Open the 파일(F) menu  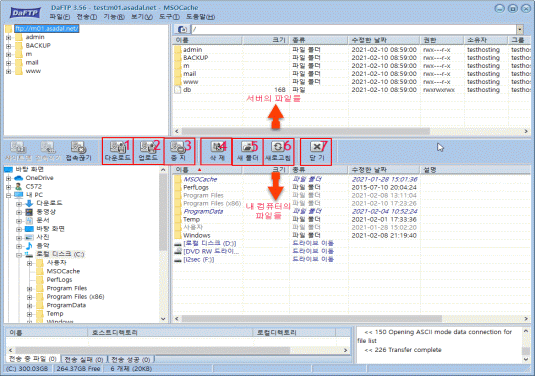60,17
